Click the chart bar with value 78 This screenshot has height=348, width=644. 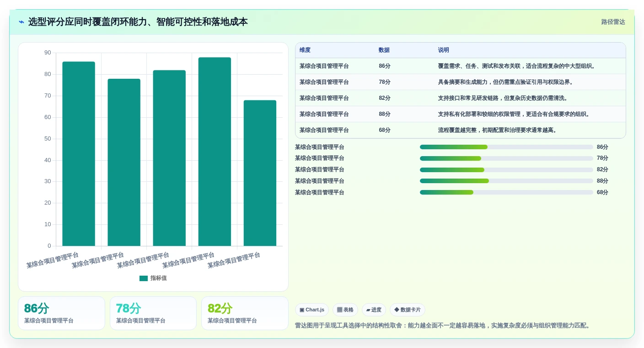(x=124, y=163)
